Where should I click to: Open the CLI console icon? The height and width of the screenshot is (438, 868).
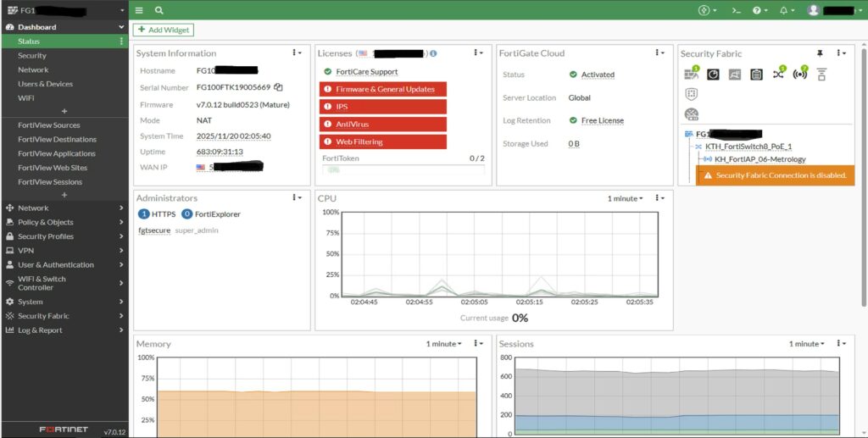click(x=736, y=10)
